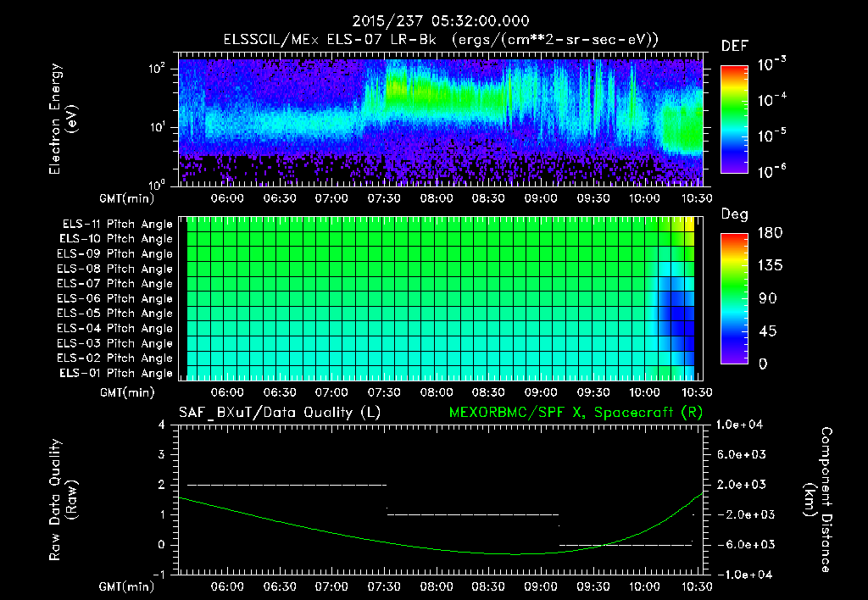Click the '90' degree scale value
This screenshot has height=600, width=868.
767,298
